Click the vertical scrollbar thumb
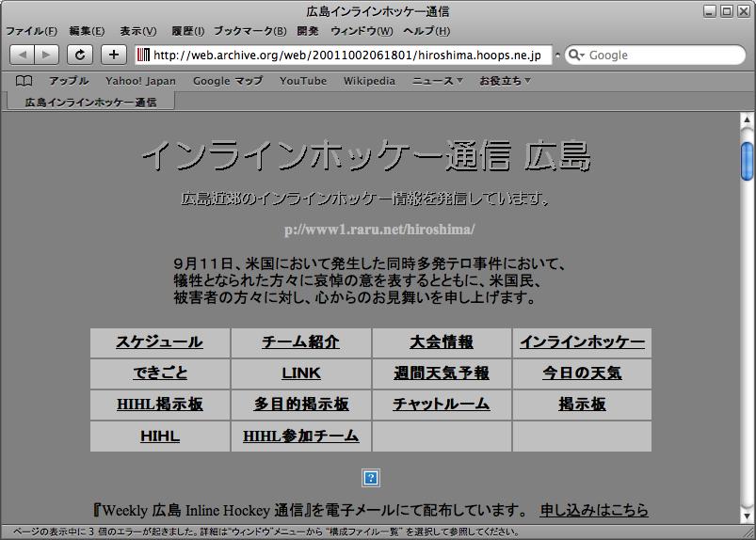This screenshot has width=756, height=540. pyautogui.click(x=748, y=161)
